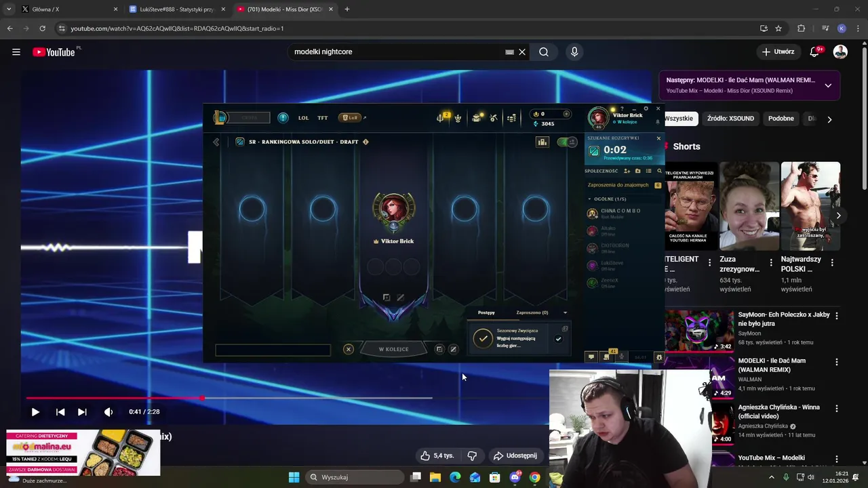Close the Szukanie rozgrywki queue timer
Viewport: 868px width, 488px height.
coord(658,138)
